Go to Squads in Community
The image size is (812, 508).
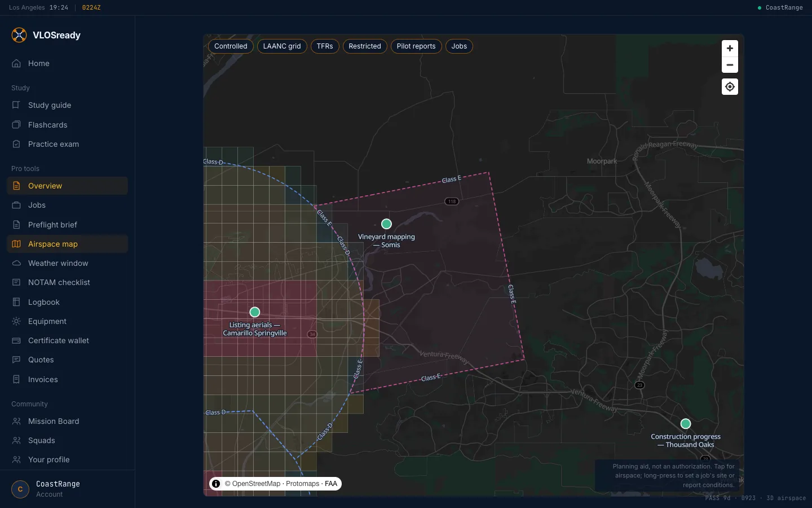67,440
